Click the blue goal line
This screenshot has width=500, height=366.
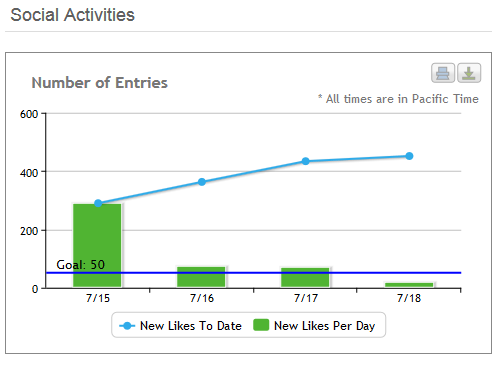pyautogui.click(x=253, y=273)
